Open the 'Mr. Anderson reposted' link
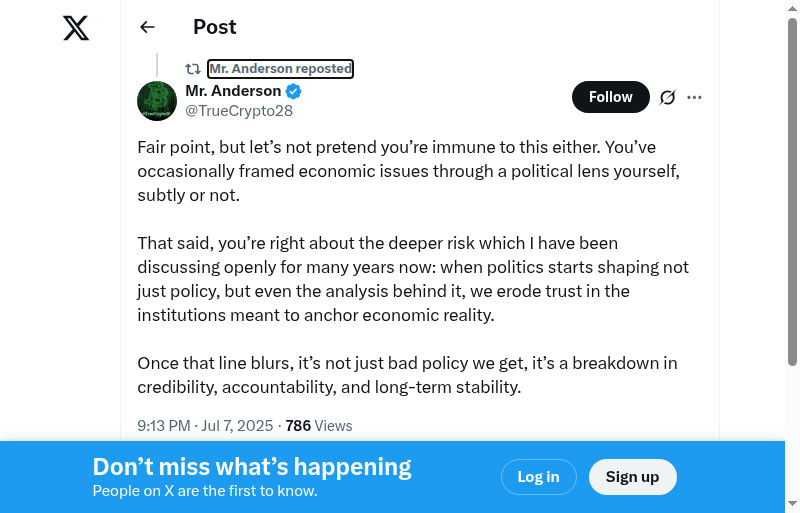This screenshot has height=513, width=800. pyautogui.click(x=280, y=69)
